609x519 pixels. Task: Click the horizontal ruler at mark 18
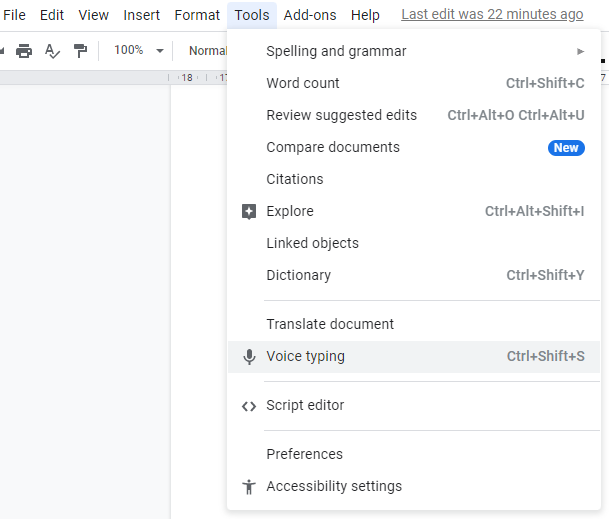[x=187, y=78]
